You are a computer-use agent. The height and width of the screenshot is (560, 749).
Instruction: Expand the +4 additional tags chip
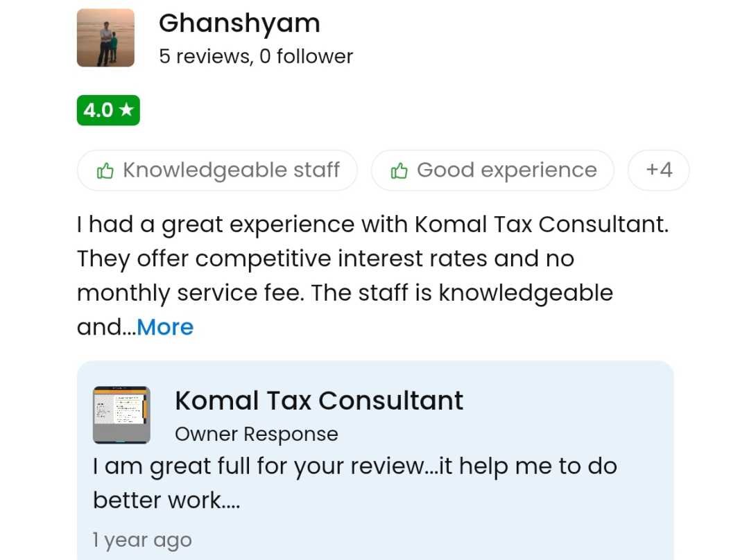tap(658, 170)
